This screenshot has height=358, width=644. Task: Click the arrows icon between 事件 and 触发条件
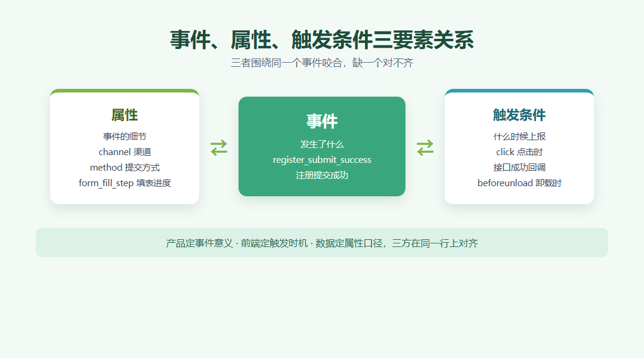tap(425, 147)
